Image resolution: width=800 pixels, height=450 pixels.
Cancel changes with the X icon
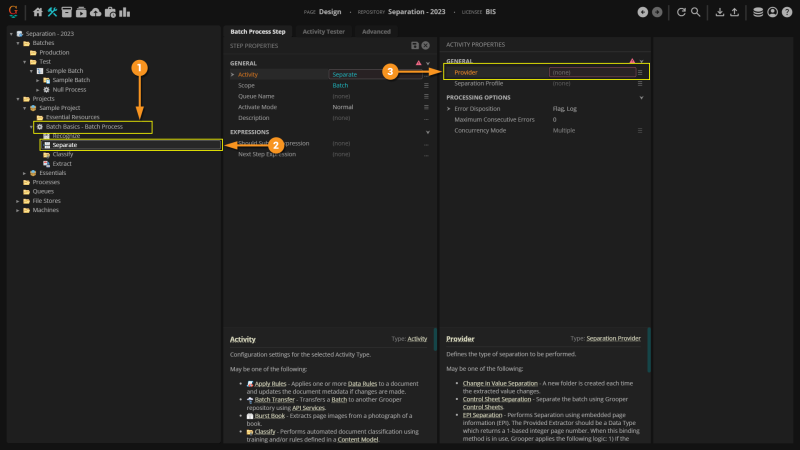(x=426, y=45)
